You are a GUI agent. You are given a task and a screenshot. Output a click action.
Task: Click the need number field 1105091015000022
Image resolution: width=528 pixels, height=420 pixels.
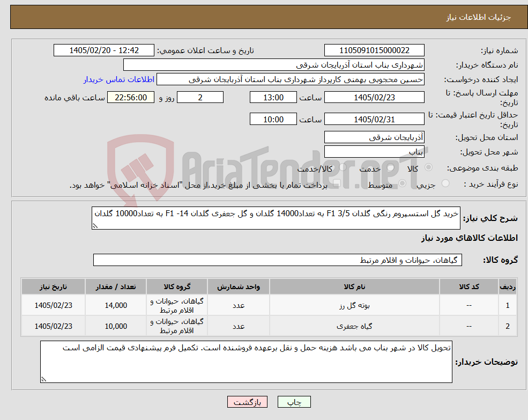click(374, 50)
